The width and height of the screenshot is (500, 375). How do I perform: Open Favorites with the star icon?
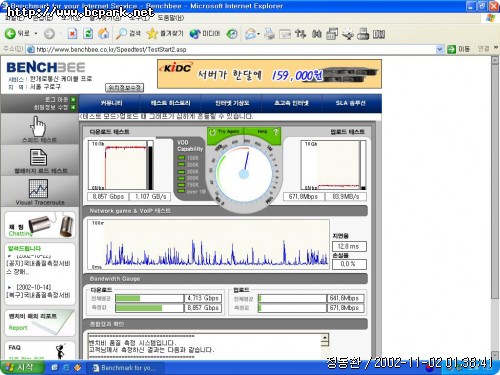[152, 34]
